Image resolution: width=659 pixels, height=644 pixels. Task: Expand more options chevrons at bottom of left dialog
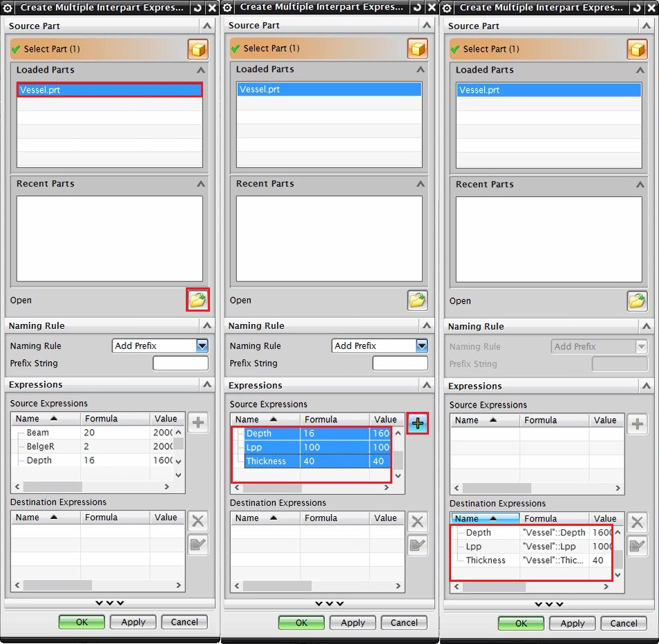coord(110,603)
